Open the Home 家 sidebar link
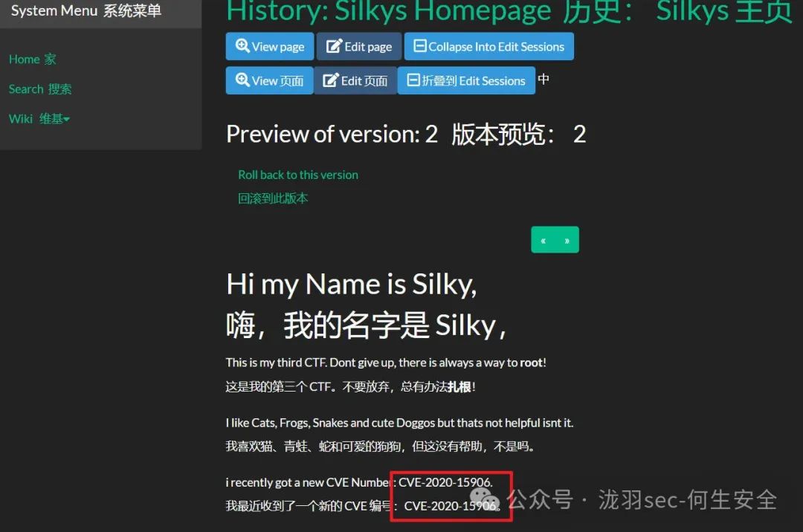This screenshot has width=803, height=532. pyautogui.click(x=33, y=59)
